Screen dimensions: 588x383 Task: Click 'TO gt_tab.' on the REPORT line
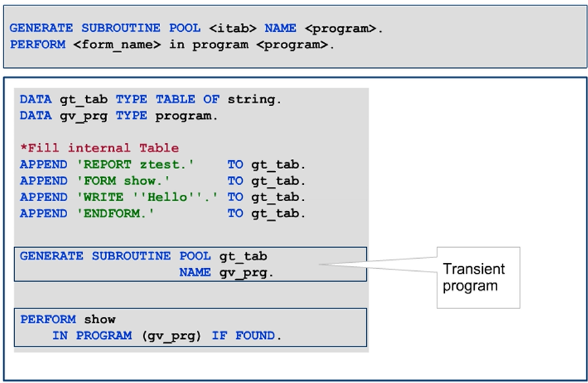(x=267, y=164)
